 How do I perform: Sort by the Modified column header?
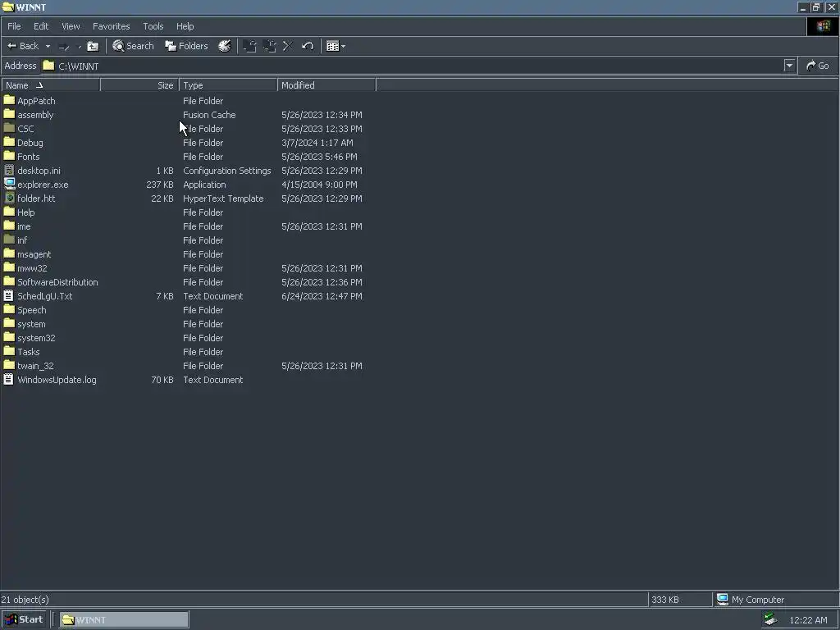pyautogui.click(x=326, y=85)
